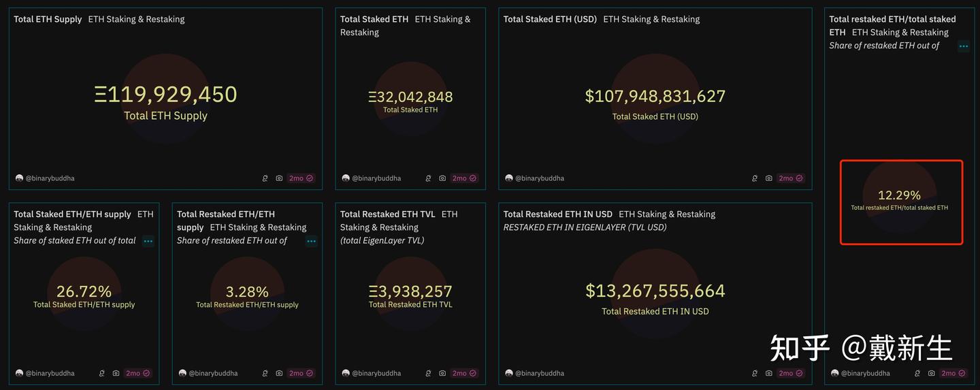Open @binarybuddha link under Total Restaked ETH IN USD
980x390 pixels.
click(x=540, y=373)
